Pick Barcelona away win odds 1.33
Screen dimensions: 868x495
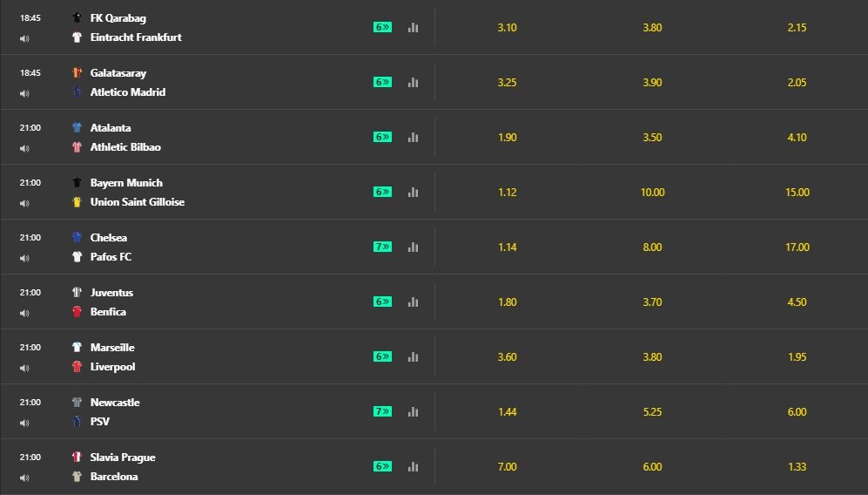[x=796, y=467]
